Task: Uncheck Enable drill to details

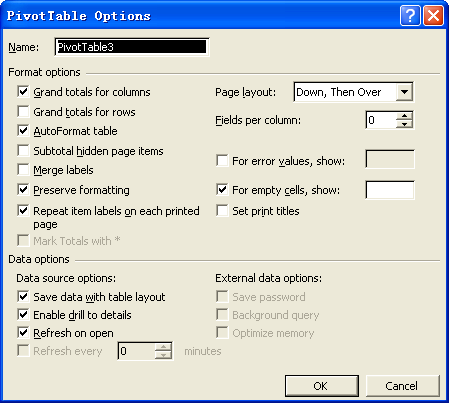Action: tap(23, 314)
